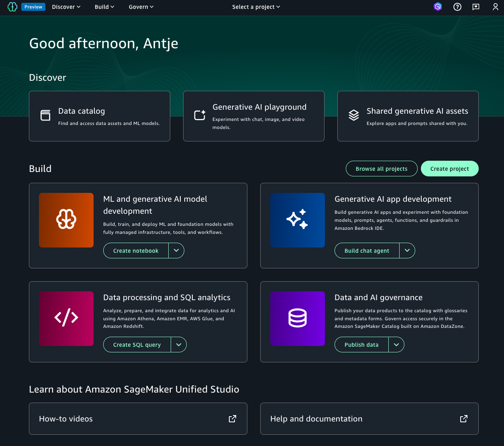504x446 pixels.
Task: Click the purple hexagon icon in header
Action: (x=438, y=7)
